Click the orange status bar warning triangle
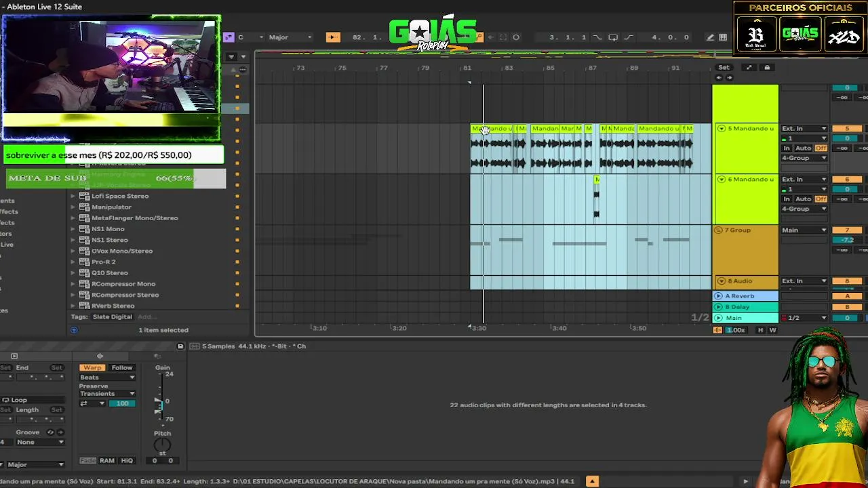 coord(592,482)
